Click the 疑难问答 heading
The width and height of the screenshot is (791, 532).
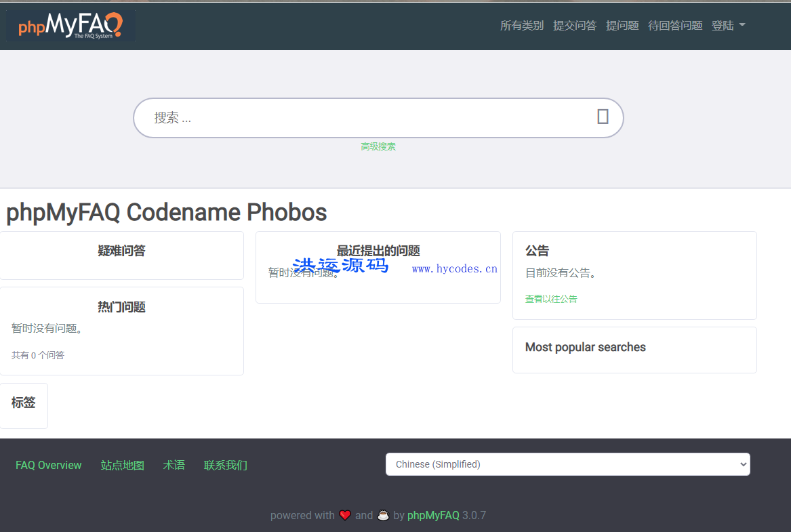(121, 251)
